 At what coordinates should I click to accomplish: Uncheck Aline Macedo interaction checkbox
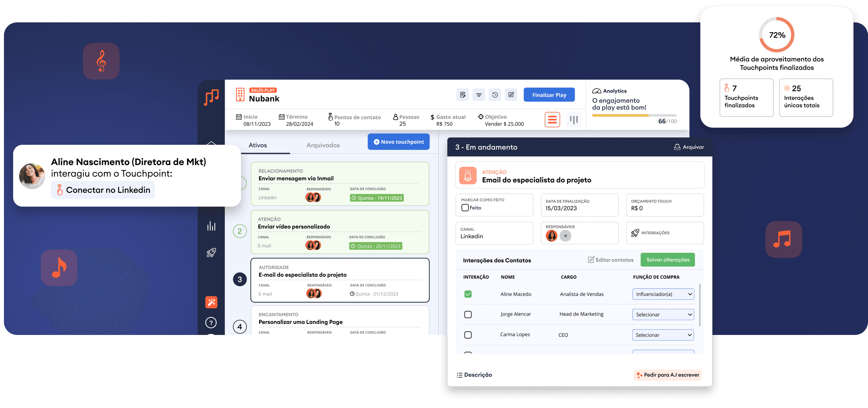(x=468, y=294)
